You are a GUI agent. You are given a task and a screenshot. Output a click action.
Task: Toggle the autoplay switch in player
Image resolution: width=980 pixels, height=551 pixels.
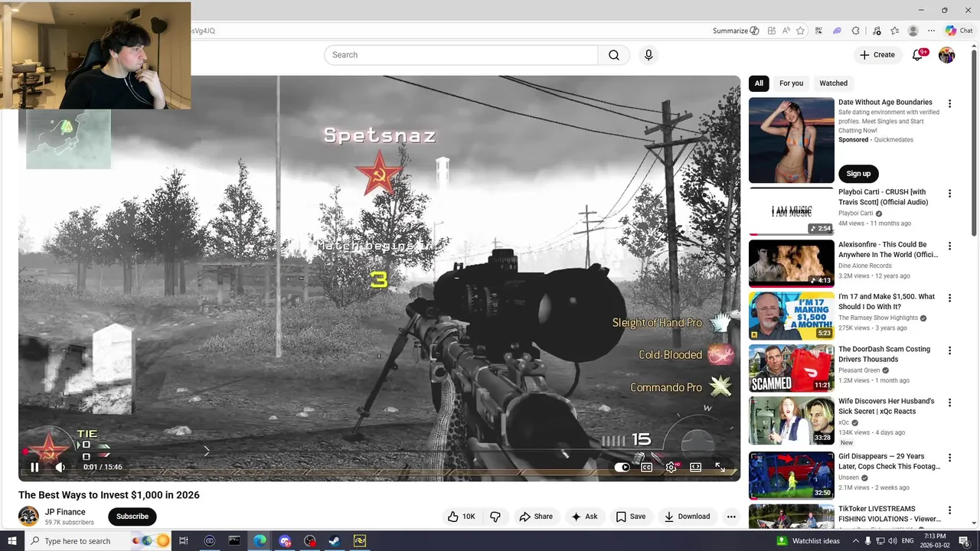tap(622, 467)
